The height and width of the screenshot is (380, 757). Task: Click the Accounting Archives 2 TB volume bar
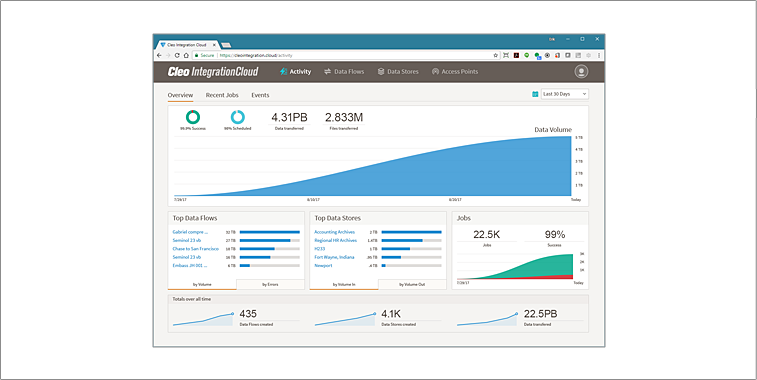(411, 232)
